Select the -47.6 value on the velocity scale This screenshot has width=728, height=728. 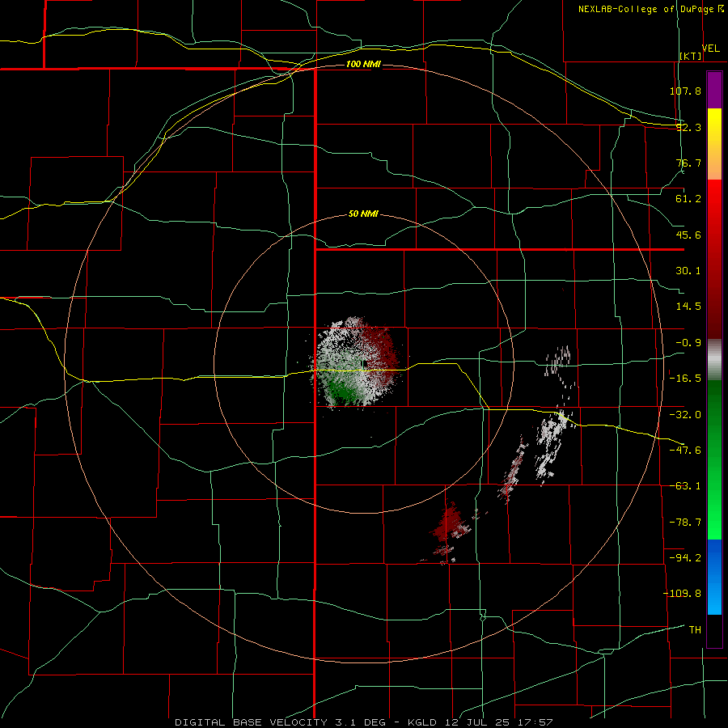[x=685, y=451]
